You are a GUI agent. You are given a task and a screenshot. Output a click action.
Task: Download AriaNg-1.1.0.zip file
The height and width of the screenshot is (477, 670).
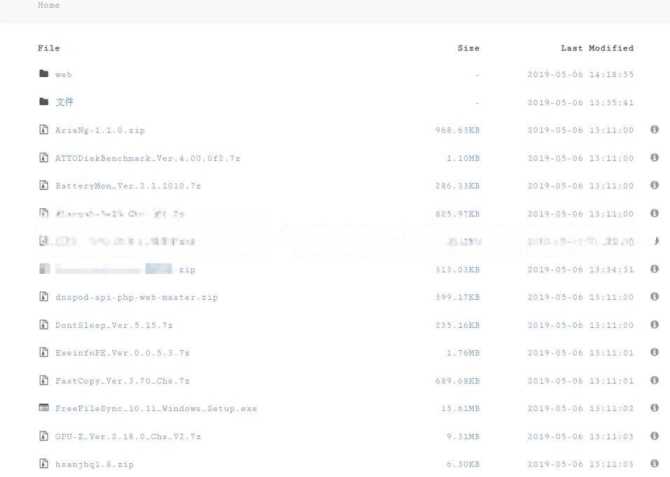(x=100, y=131)
